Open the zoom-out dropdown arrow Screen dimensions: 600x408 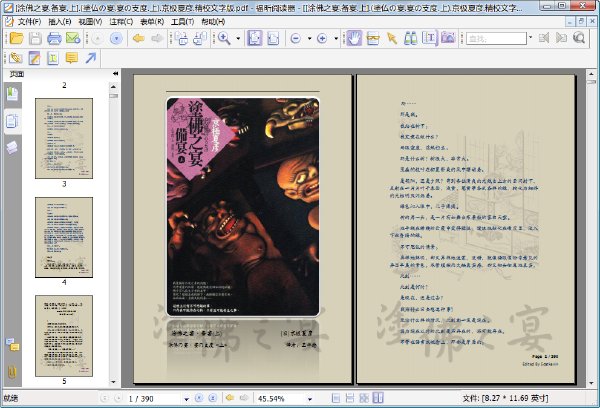309,38
